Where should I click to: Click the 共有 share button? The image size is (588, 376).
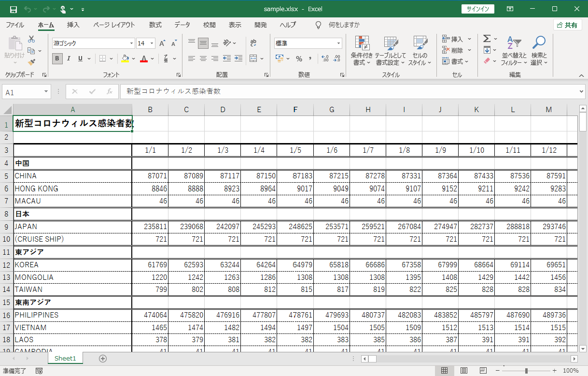coord(567,25)
